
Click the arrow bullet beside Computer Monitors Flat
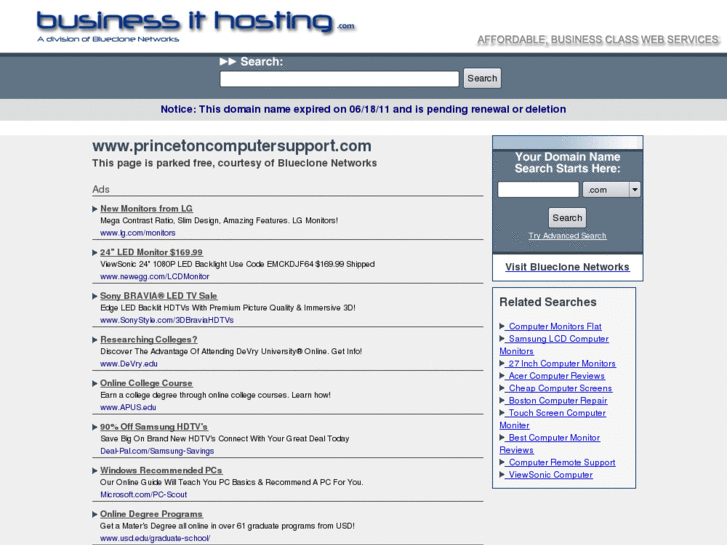pyautogui.click(x=502, y=326)
